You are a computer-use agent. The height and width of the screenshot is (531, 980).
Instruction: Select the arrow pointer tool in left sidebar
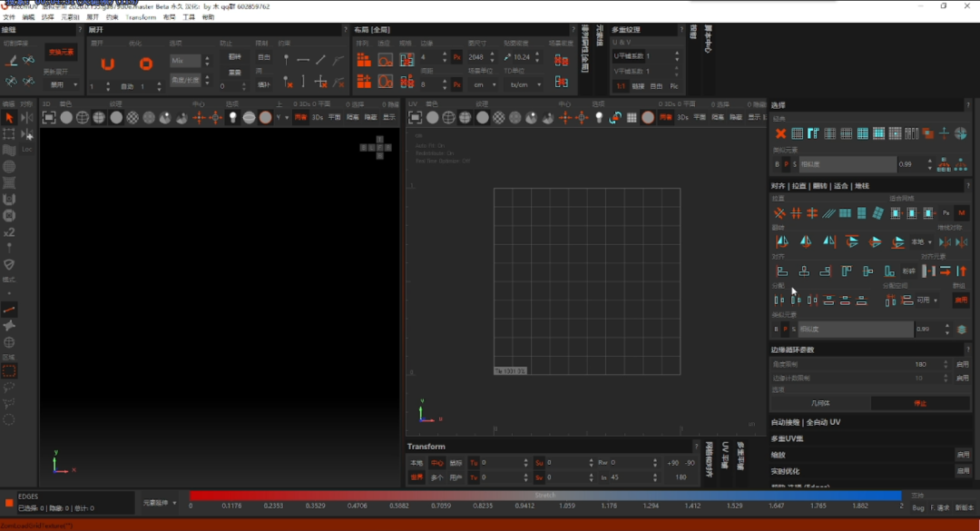pos(9,118)
